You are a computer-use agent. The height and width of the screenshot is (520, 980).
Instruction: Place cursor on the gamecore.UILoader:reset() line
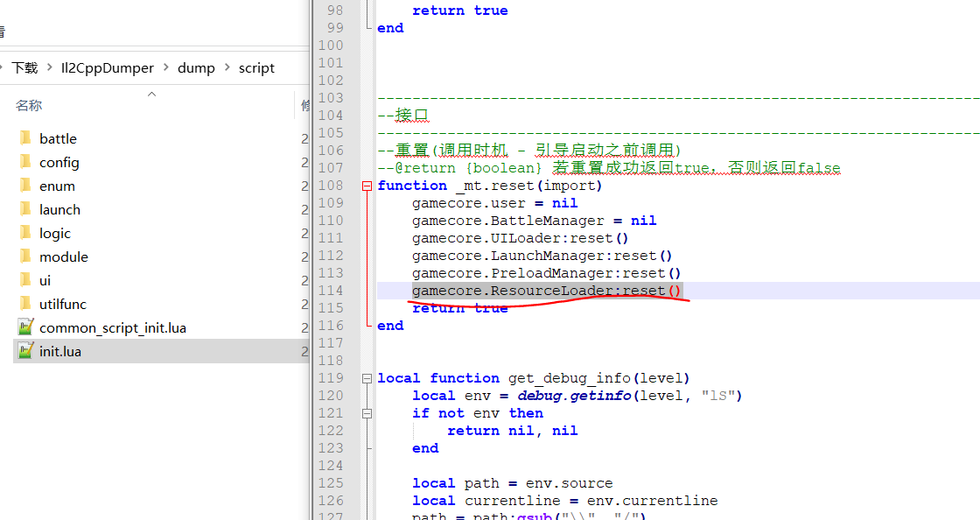coord(521,238)
